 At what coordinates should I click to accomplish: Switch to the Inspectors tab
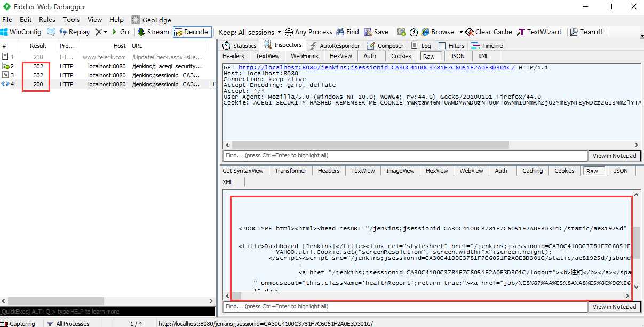point(283,45)
